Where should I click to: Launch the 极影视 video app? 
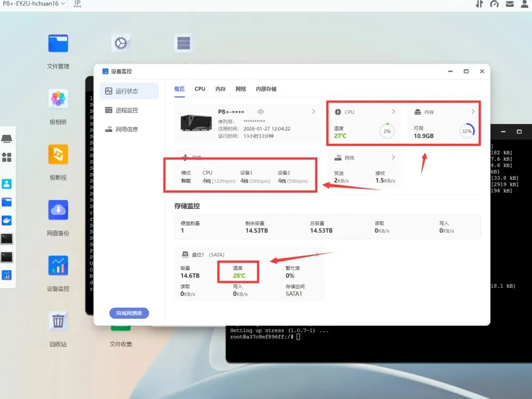[58, 154]
